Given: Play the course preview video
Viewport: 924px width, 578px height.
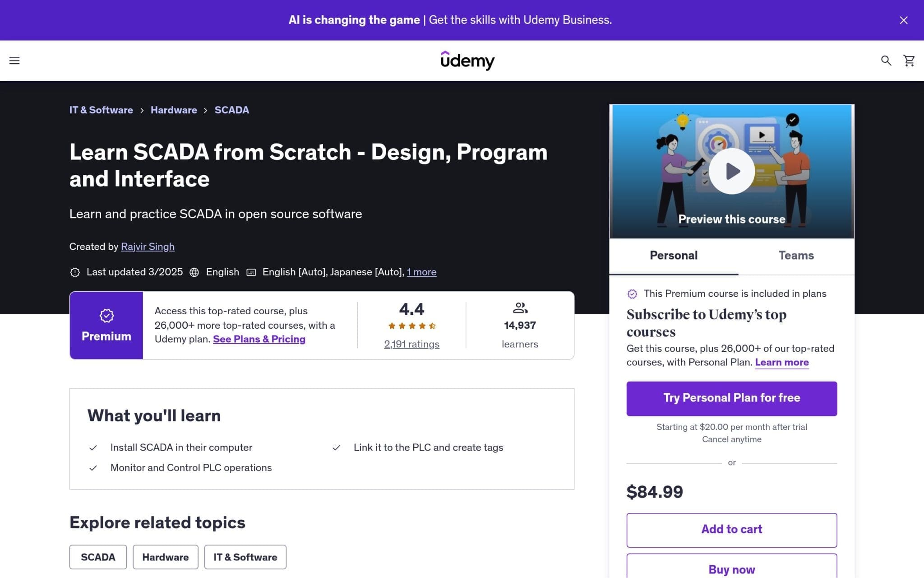Looking at the screenshot, I should tap(731, 171).
